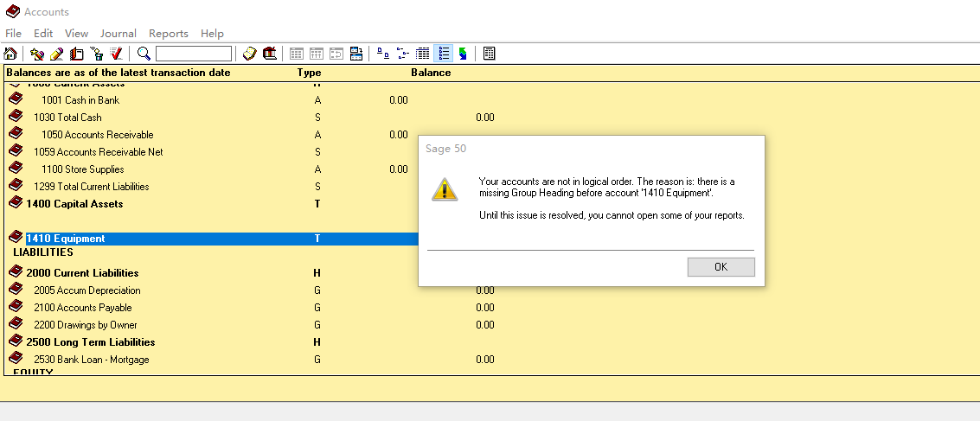Click the Home window house icon
Screen dimensions: 980x421
coord(10,54)
